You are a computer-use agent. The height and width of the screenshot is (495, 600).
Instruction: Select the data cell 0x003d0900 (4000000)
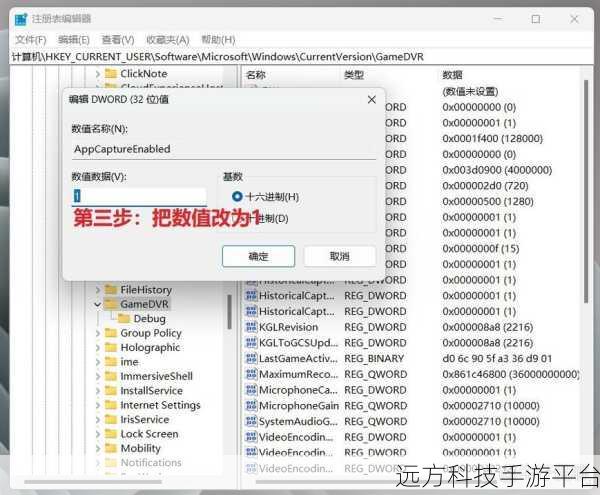tap(497, 170)
